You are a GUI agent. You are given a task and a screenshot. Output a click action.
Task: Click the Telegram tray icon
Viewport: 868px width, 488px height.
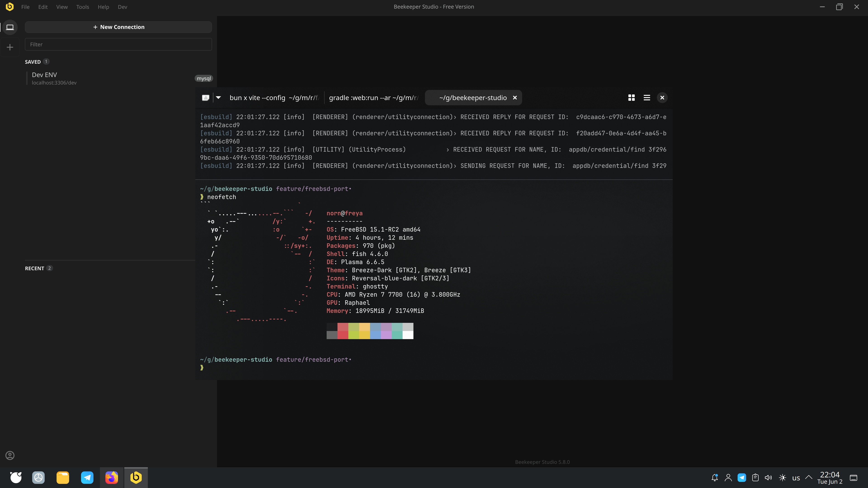(742, 478)
